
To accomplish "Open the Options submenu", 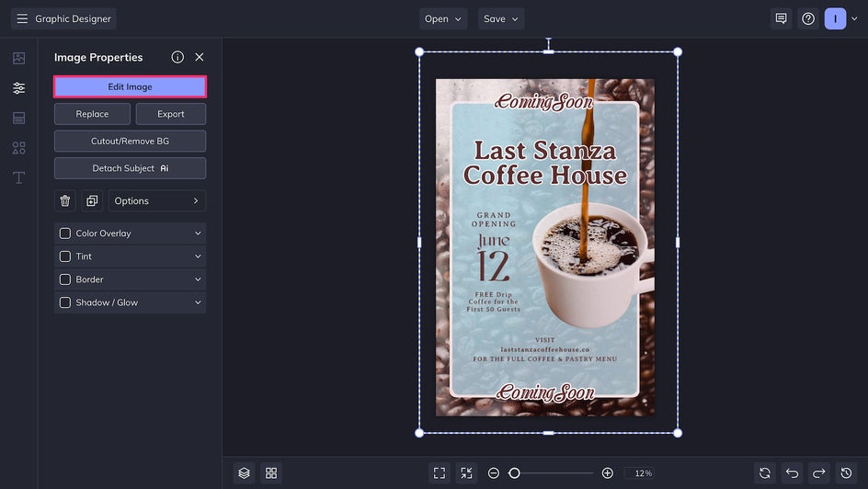I will coord(156,200).
